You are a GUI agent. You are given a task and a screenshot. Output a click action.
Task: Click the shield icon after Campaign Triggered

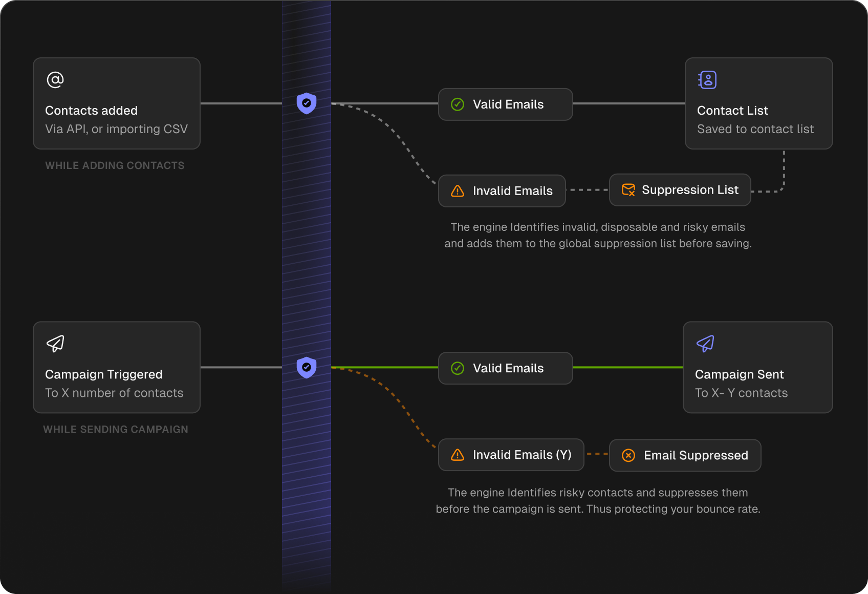306,367
